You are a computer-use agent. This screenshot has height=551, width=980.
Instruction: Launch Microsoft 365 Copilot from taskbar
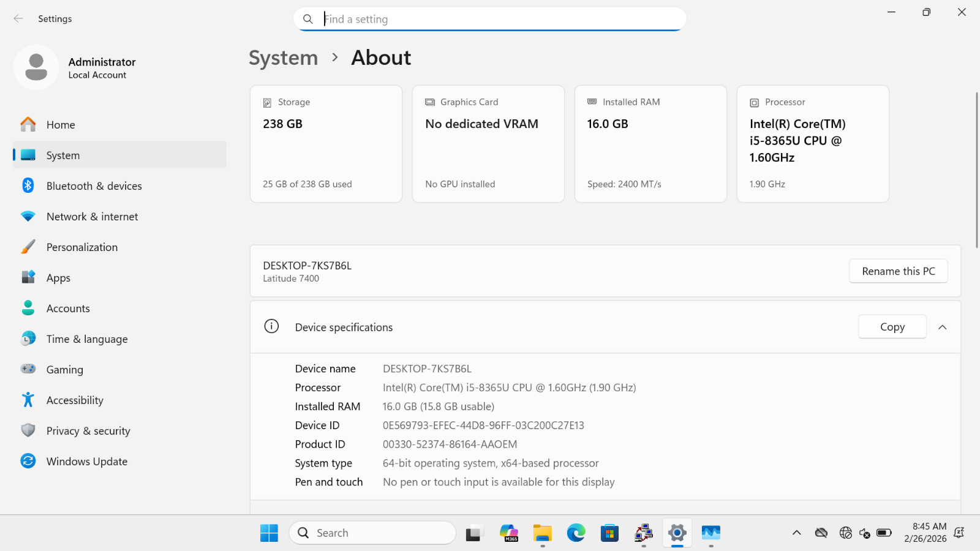click(x=508, y=533)
